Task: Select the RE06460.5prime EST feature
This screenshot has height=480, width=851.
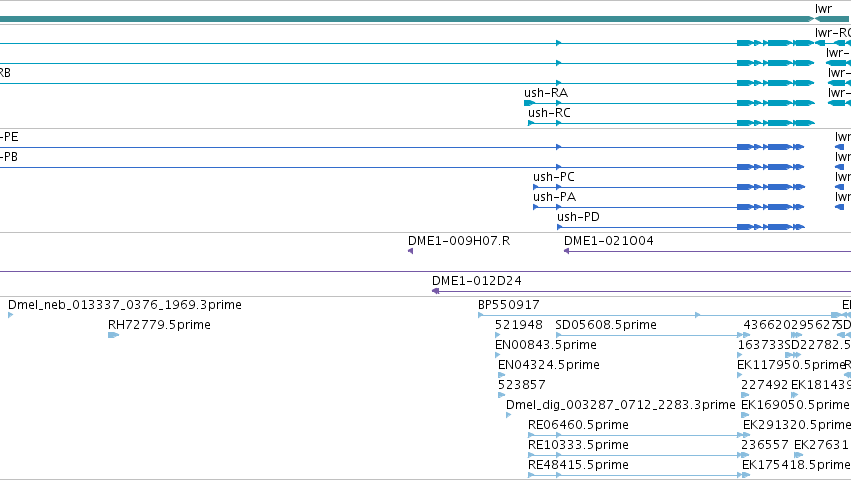Action: point(638,435)
